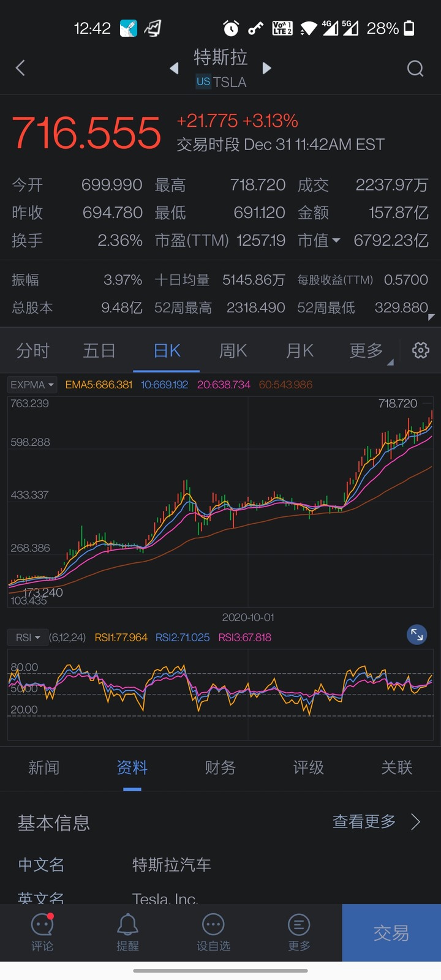Screen dimensions: 441x980
Task: Switch to previous stock with left triangle
Action: pos(175,68)
